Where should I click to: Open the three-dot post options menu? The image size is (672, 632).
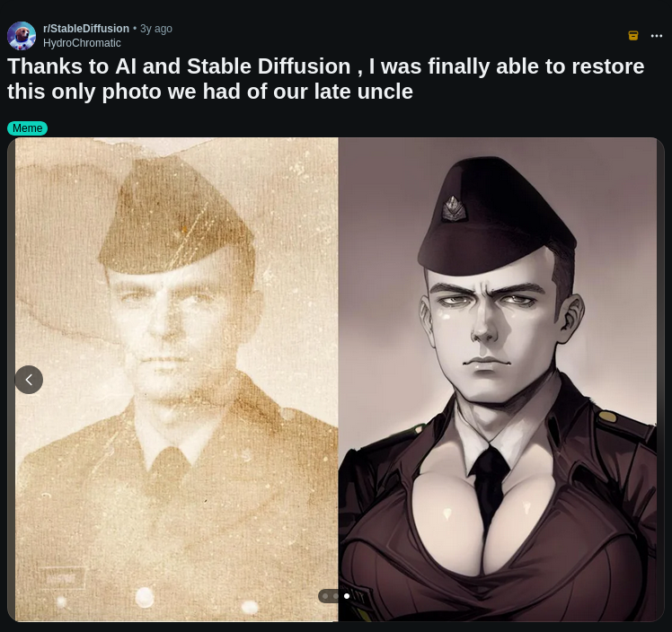coord(656,36)
